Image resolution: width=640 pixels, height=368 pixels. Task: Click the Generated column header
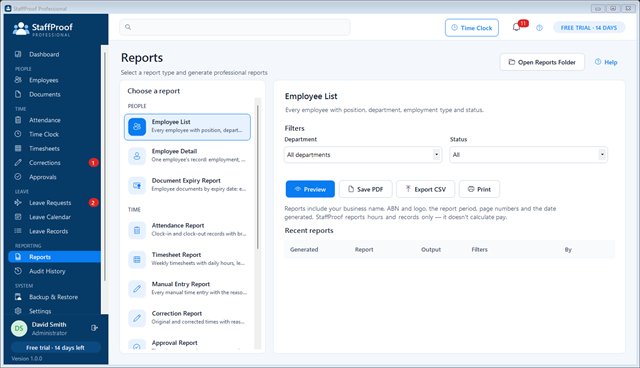304,249
